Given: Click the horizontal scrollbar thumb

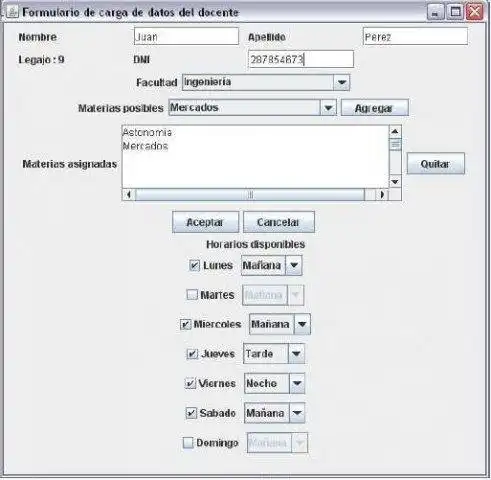Looking at the screenshot, I should click(250, 194).
